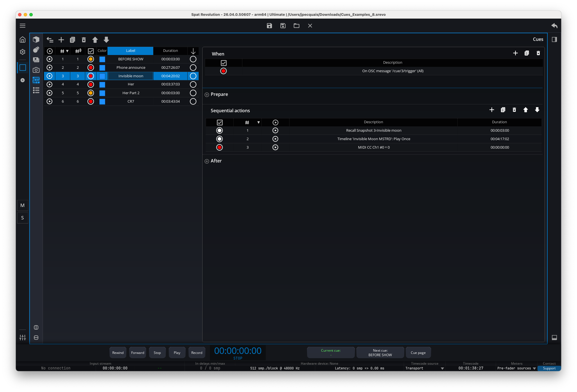Open the snapshots camera icon in sidebar
This screenshot has height=392, width=577.
pyautogui.click(x=36, y=70)
